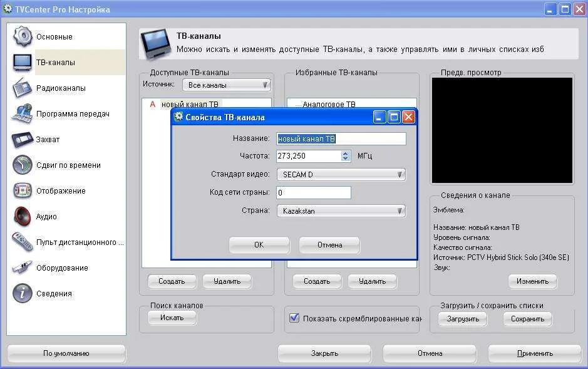The image size is (588, 369).
Task: Click the Применить button
Action: click(535, 353)
